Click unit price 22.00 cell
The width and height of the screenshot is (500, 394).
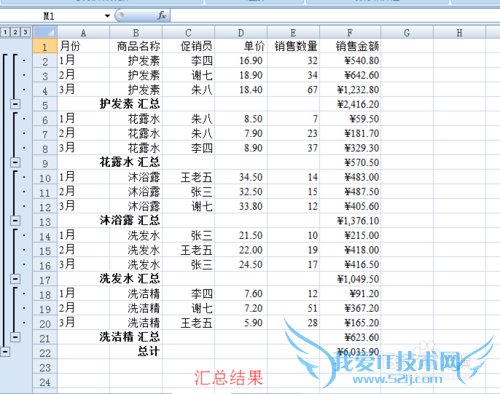[241, 250]
